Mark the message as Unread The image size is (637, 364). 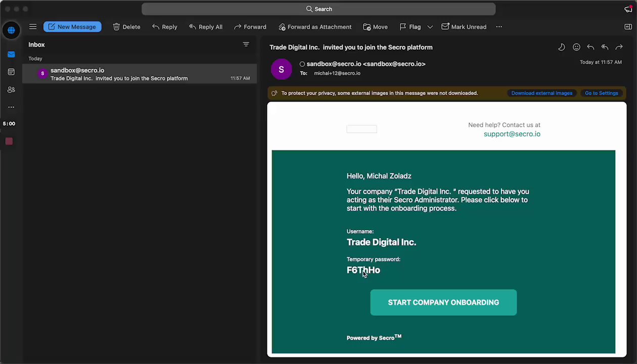click(464, 27)
